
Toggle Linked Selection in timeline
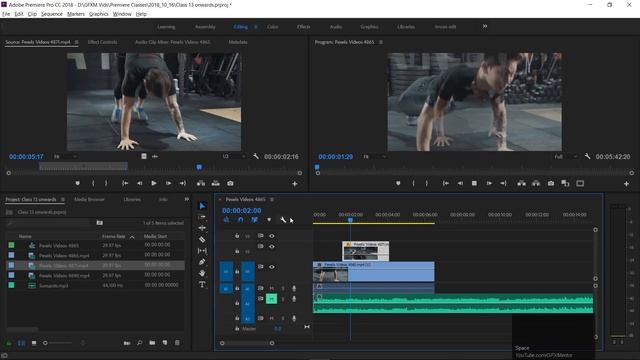pos(255,220)
